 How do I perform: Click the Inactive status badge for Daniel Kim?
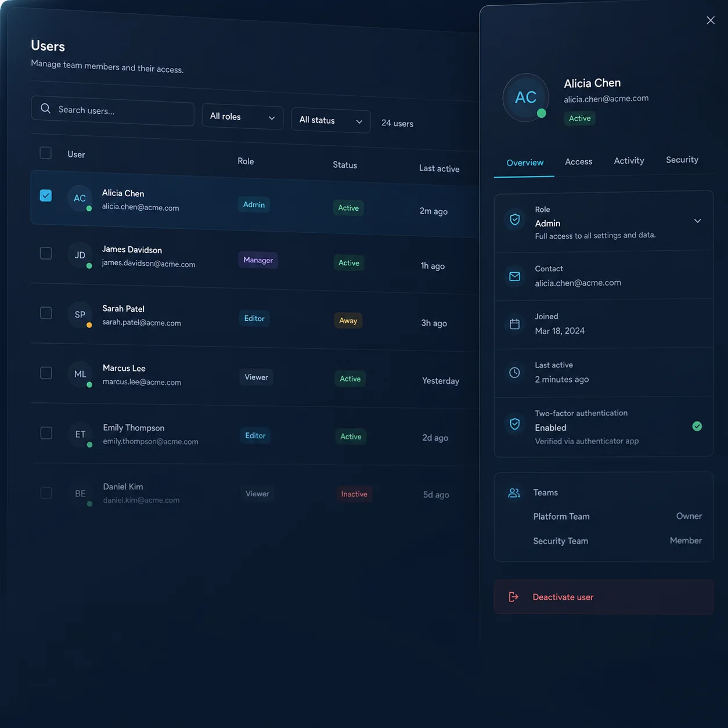pos(354,494)
